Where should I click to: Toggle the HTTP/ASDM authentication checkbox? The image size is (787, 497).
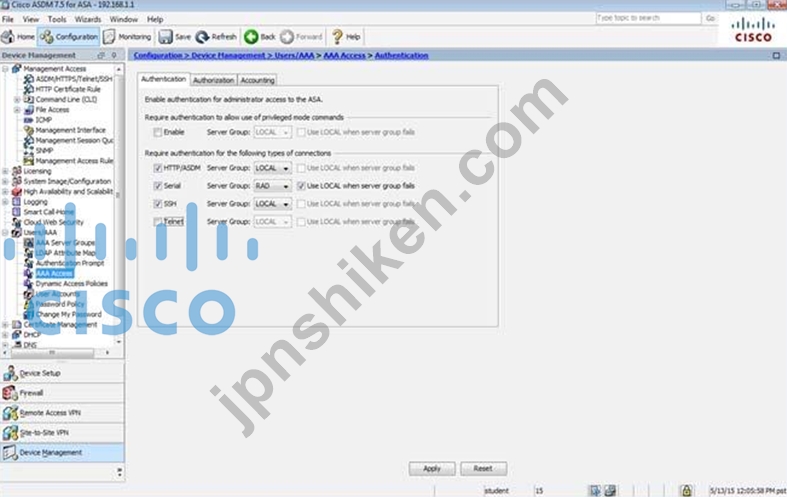point(158,168)
